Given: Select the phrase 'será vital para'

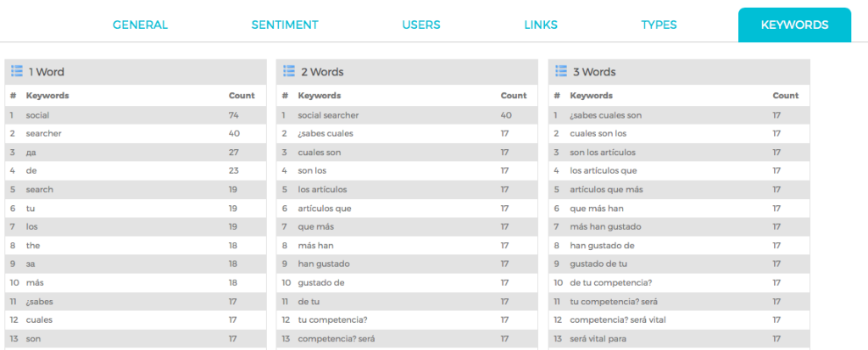Looking at the screenshot, I should tap(598, 339).
